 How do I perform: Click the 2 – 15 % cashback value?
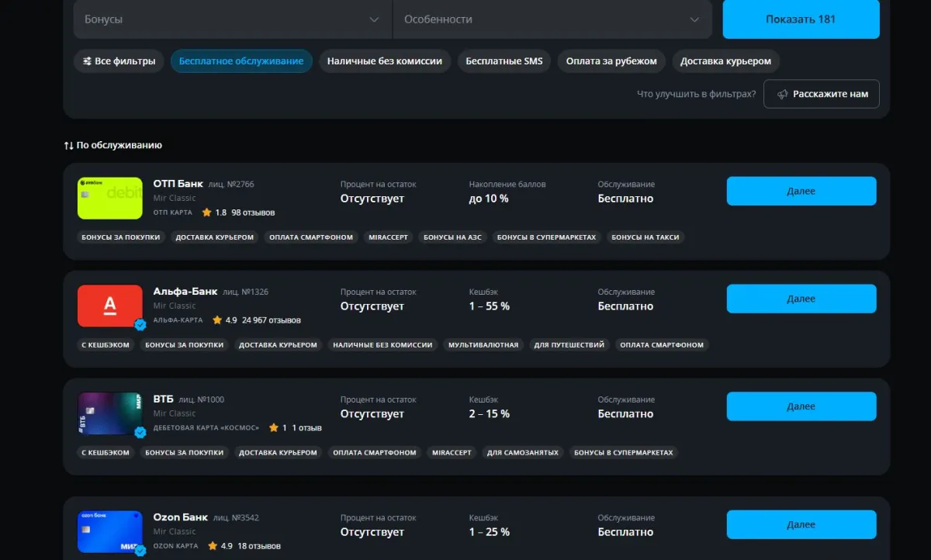[490, 414]
